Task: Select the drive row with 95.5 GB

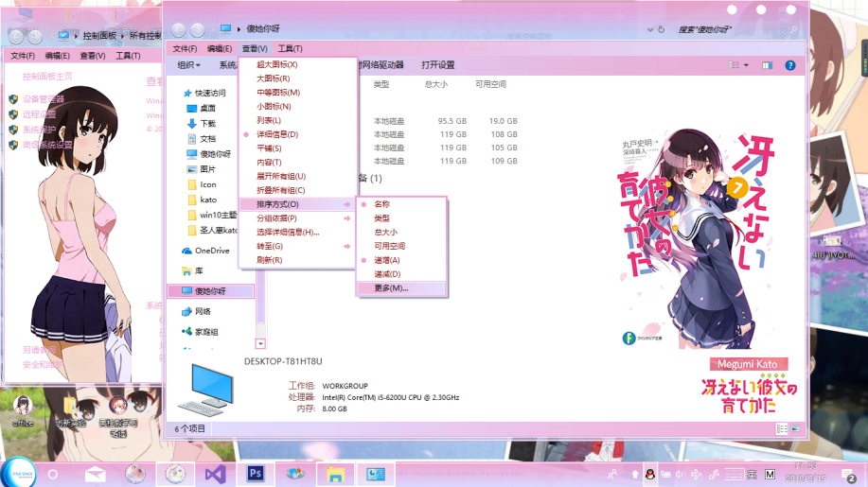Action: coord(445,120)
